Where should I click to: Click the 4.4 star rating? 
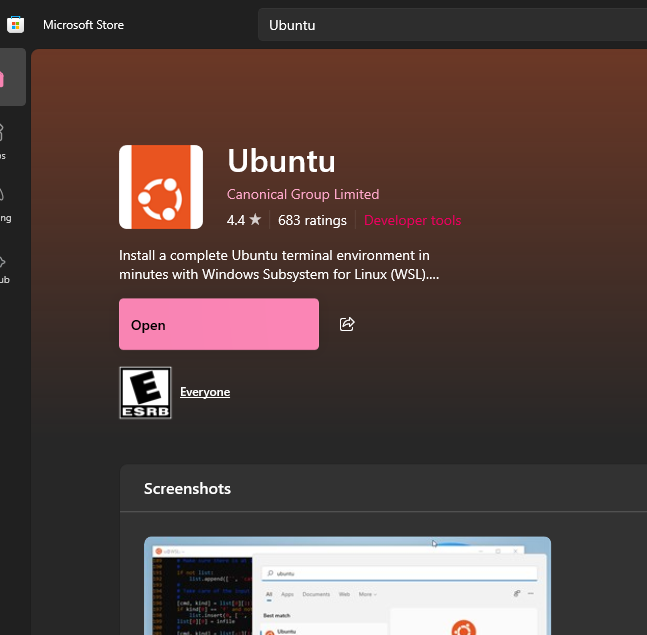tap(244, 220)
